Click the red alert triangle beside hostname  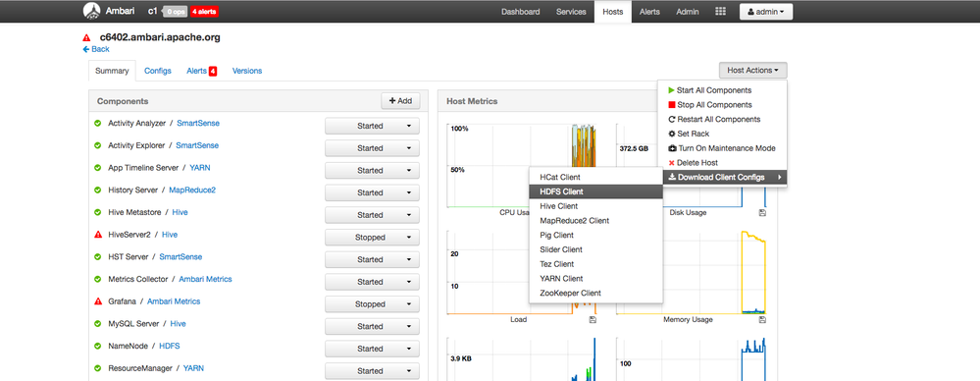86,37
